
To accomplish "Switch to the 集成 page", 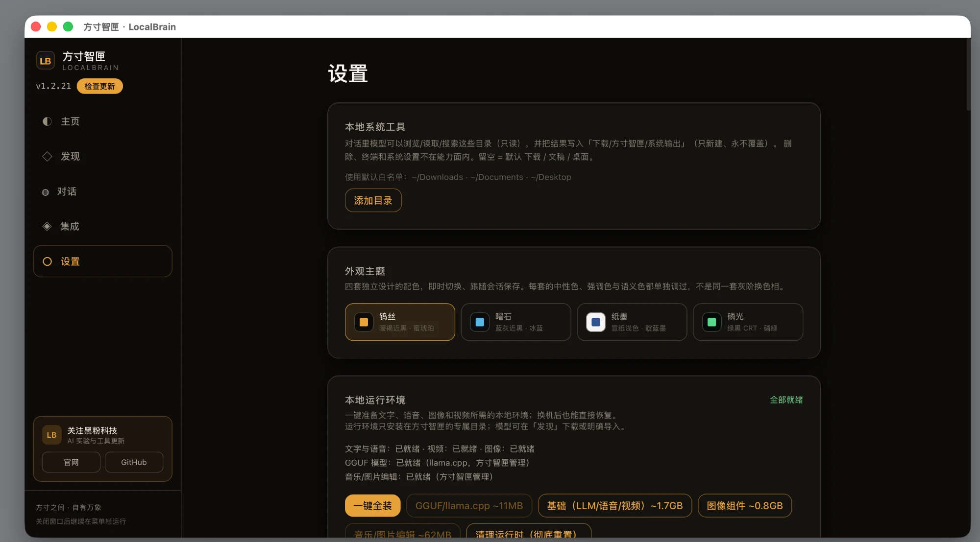I will pyautogui.click(x=102, y=226).
